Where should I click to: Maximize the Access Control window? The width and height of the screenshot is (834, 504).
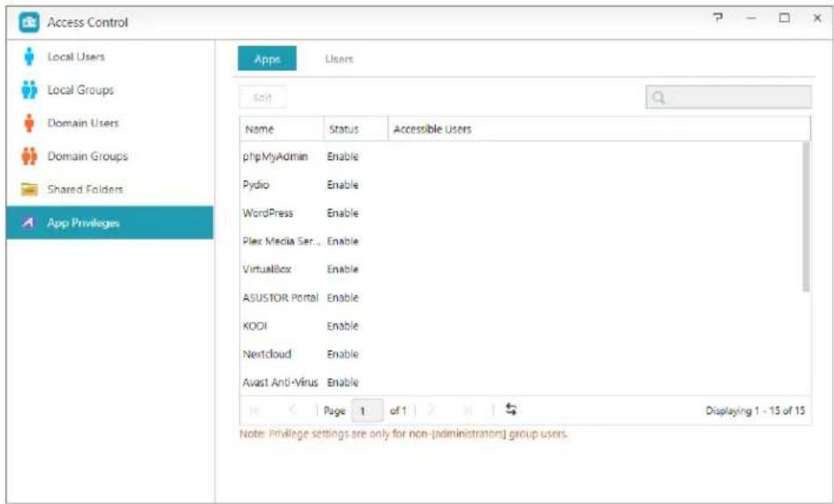[784, 19]
